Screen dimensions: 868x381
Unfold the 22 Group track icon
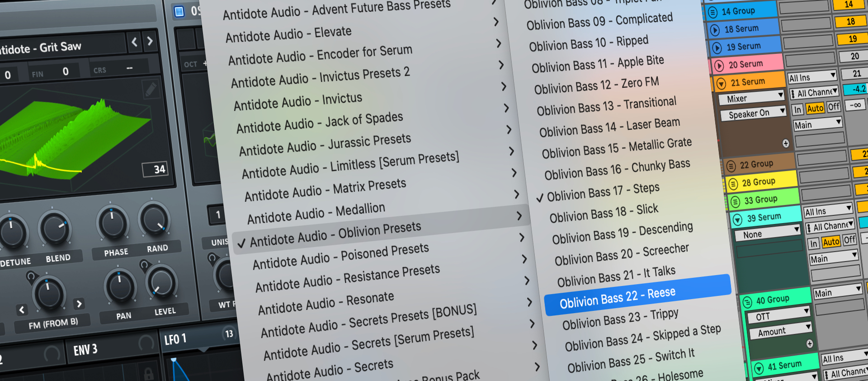tap(731, 166)
